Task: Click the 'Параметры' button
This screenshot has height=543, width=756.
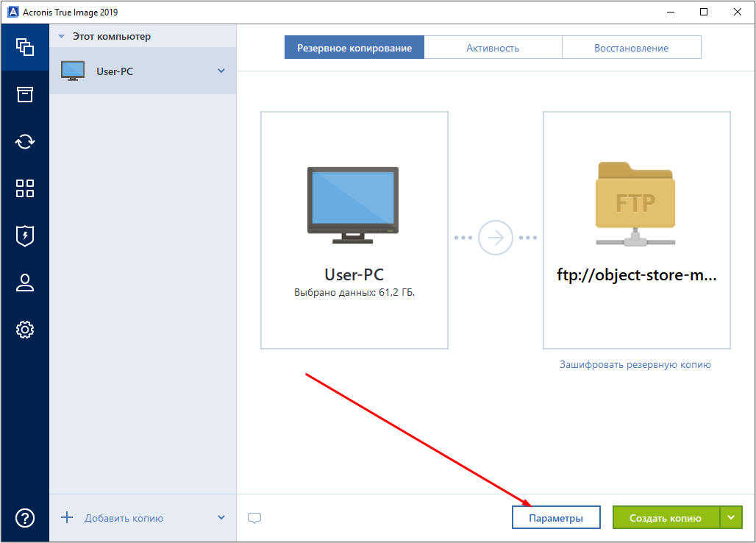Action: pos(556,517)
